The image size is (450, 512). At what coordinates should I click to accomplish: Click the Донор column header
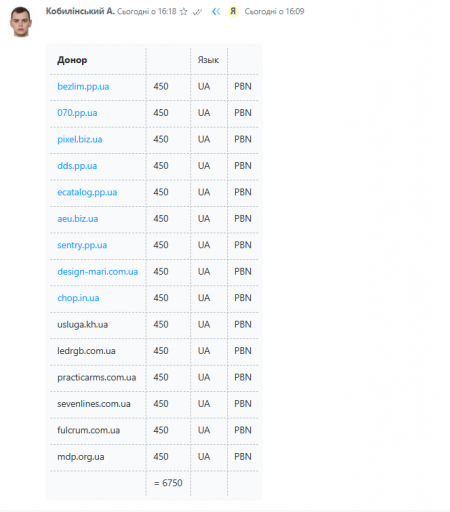72,60
